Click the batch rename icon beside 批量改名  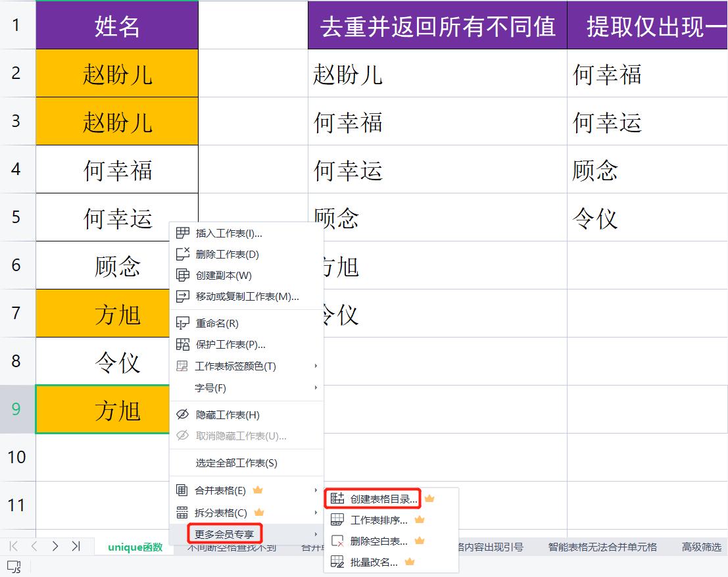pyautogui.click(x=338, y=562)
